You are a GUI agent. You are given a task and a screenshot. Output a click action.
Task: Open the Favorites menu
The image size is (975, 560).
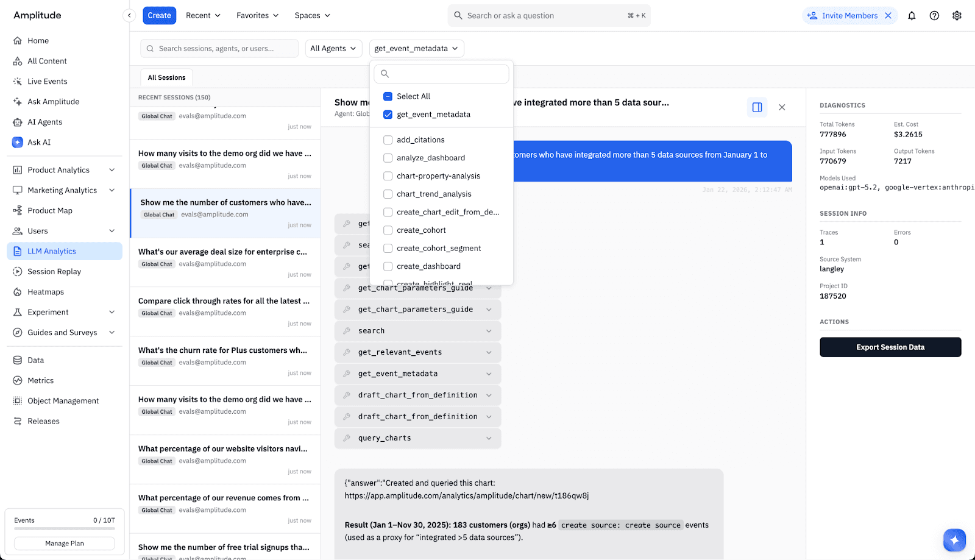coord(257,16)
